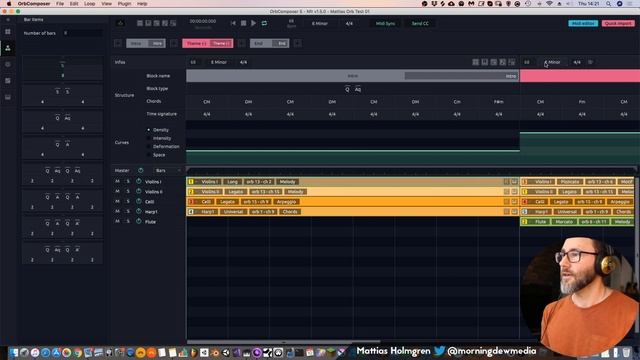Screen dimensions: 640x360
Task: Toggle power for the Flute track
Action: (139, 221)
